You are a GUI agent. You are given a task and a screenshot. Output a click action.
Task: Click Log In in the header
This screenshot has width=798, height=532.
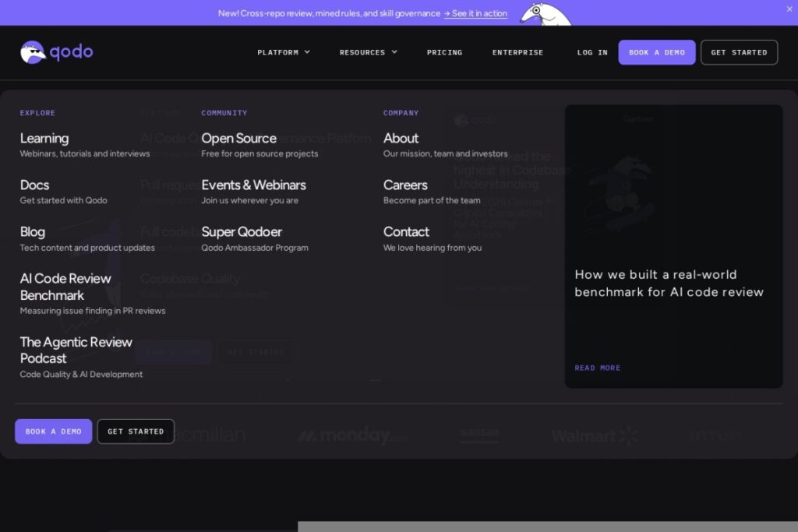click(592, 52)
